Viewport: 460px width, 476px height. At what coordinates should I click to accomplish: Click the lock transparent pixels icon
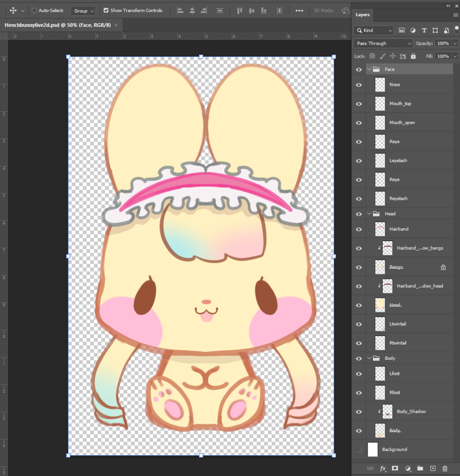(x=372, y=56)
